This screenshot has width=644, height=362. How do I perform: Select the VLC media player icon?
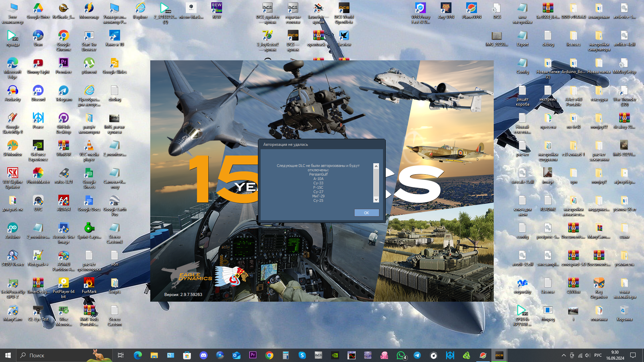(x=89, y=151)
